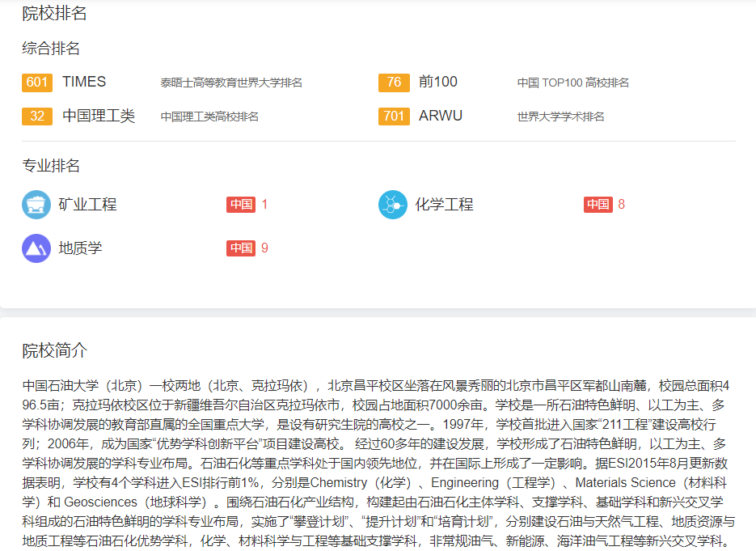Click the 32 中国理工类 rank badge
Screen dimensions: 756x551
[37, 117]
